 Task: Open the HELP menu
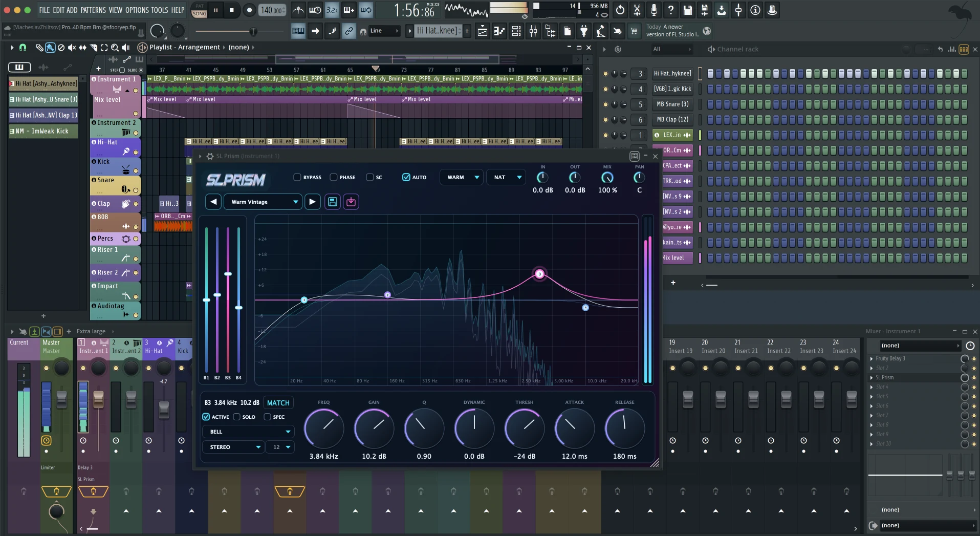tap(178, 10)
